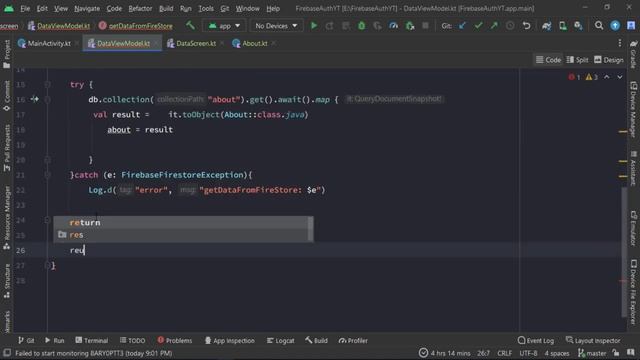
Task: Open the Refactor menu
Action: 140,8
